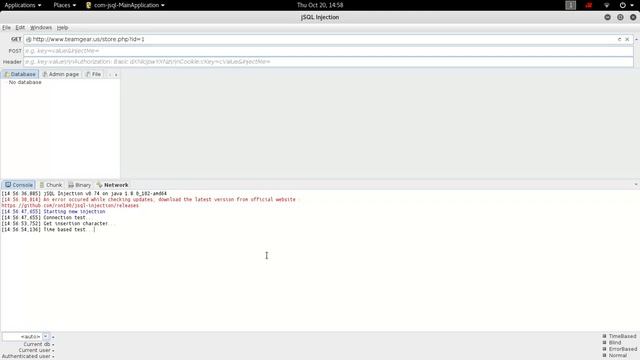This screenshot has width=640, height=360.
Task: Click the TimeBased strategy indicator
Action: 619,336
